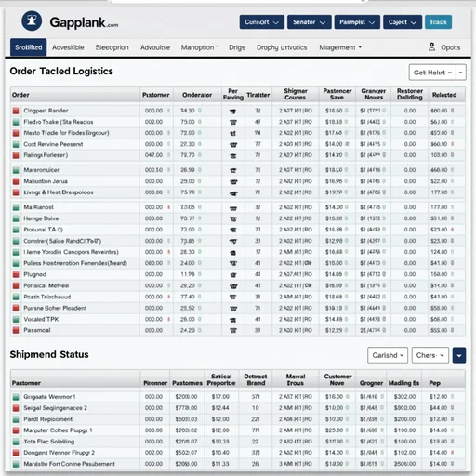
Task: Click the shipping icon in Vocaled TPK row
Action: coord(233,320)
